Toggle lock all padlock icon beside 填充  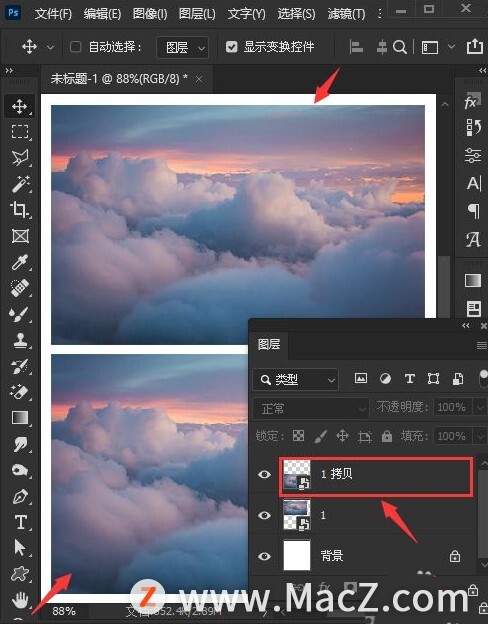point(387,437)
